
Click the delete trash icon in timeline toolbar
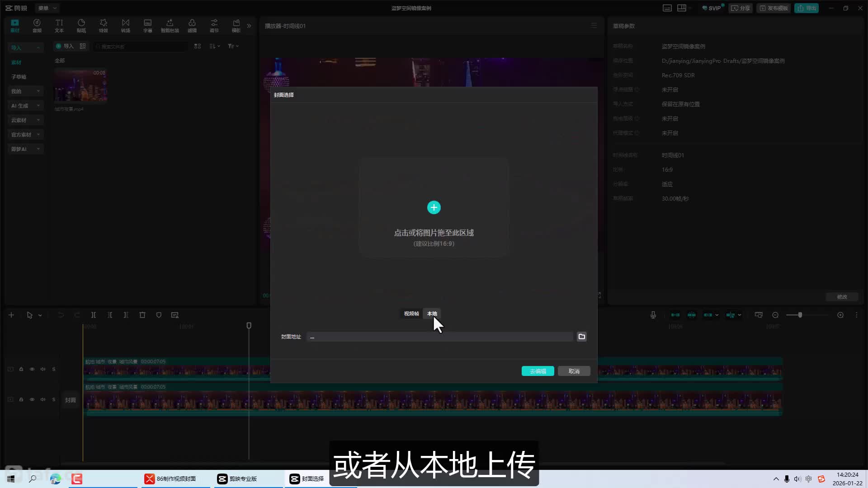click(x=142, y=315)
